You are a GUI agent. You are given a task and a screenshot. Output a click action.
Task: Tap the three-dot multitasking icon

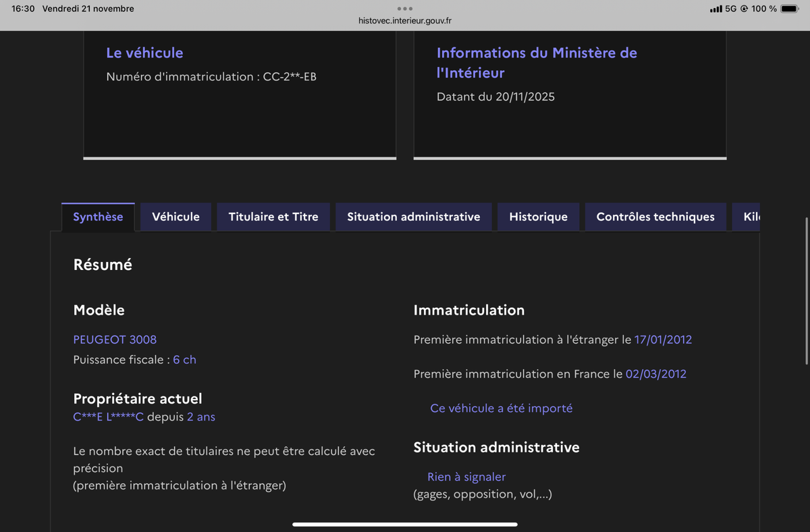point(405,9)
